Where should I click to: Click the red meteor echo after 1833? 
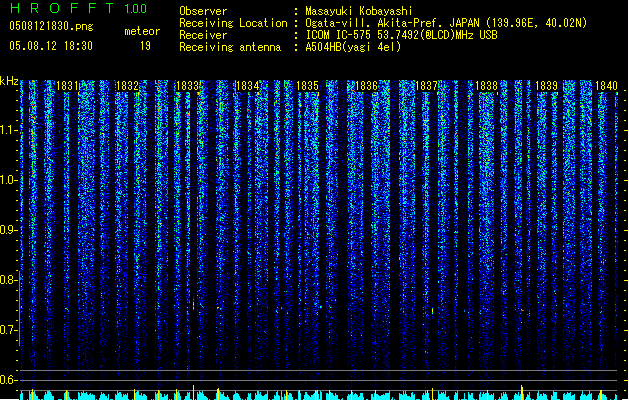pos(193,304)
